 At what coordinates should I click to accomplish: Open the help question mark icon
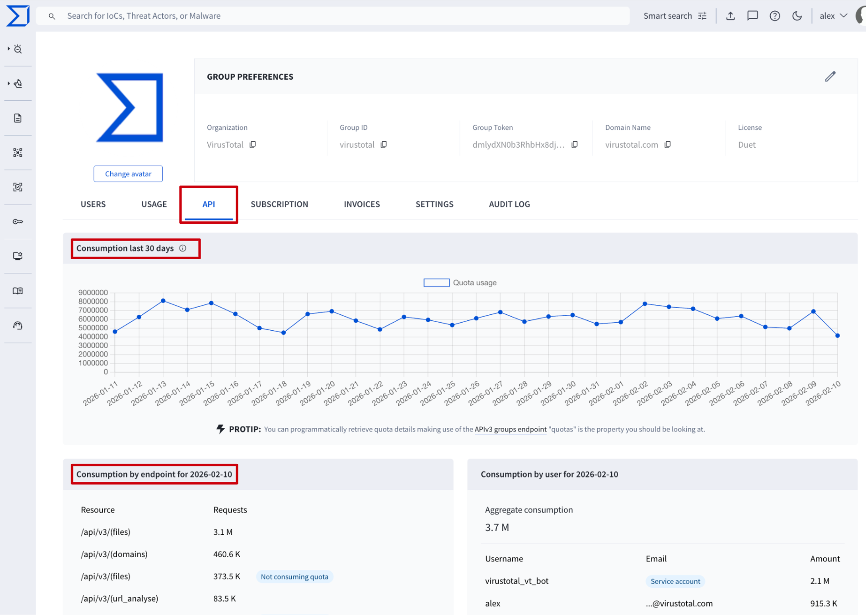774,16
